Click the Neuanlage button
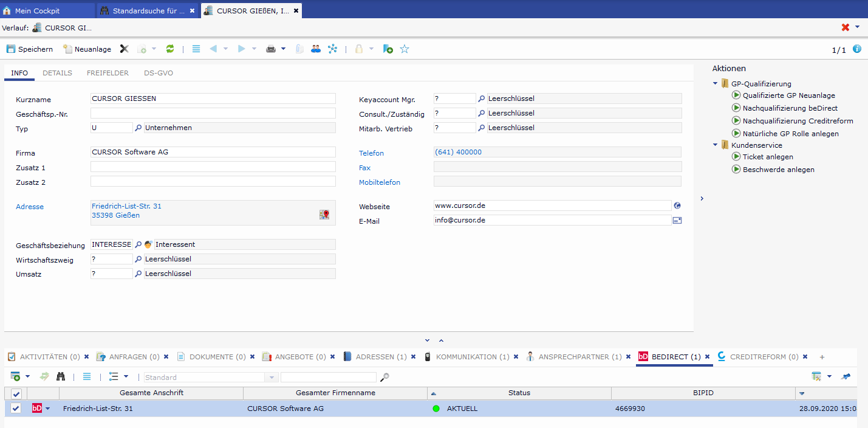The width and height of the screenshot is (868, 428). click(87, 49)
